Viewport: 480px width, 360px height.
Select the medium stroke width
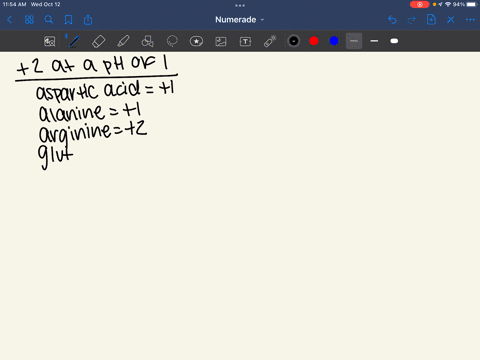coord(374,41)
